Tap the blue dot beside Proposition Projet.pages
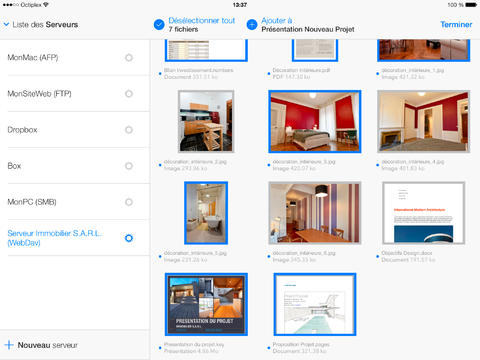The height and width of the screenshot is (360, 480). (x=269, y=348)
